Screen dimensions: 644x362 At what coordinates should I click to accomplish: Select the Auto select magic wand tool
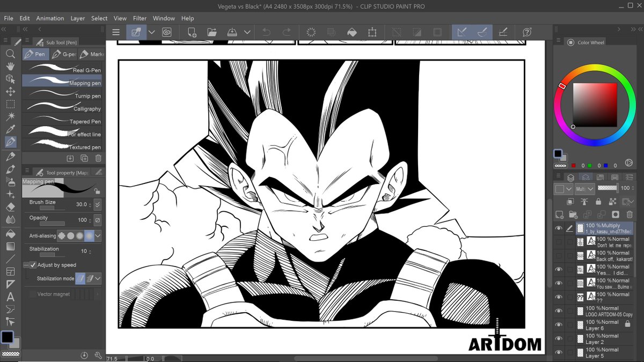tap(11, 117)
